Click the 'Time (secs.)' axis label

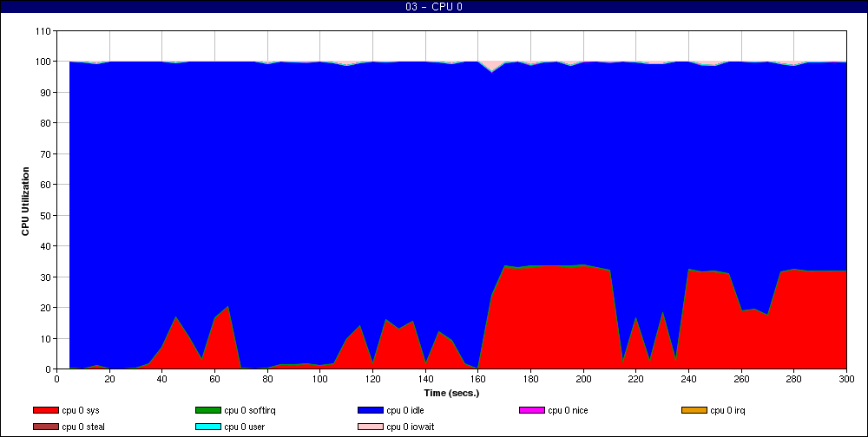451,394
